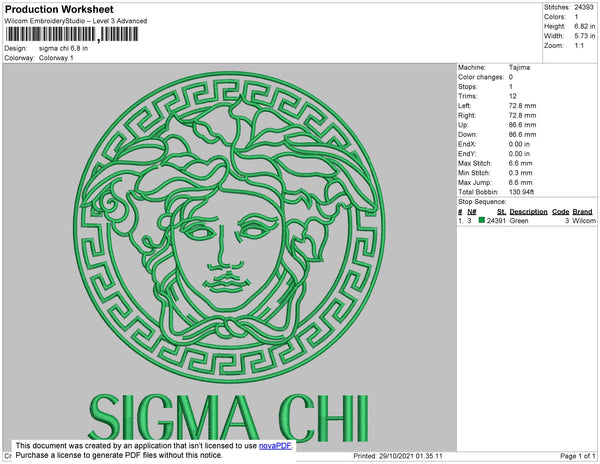The width and height of the screenshot is (600, 464).
Task: Select the Stops value 1
Action: (511, 86)
